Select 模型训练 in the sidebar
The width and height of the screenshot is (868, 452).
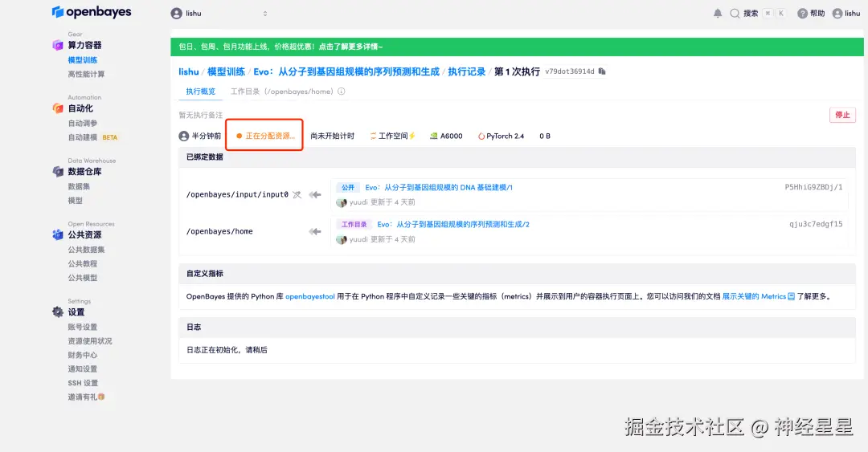(x=83, y=60)
